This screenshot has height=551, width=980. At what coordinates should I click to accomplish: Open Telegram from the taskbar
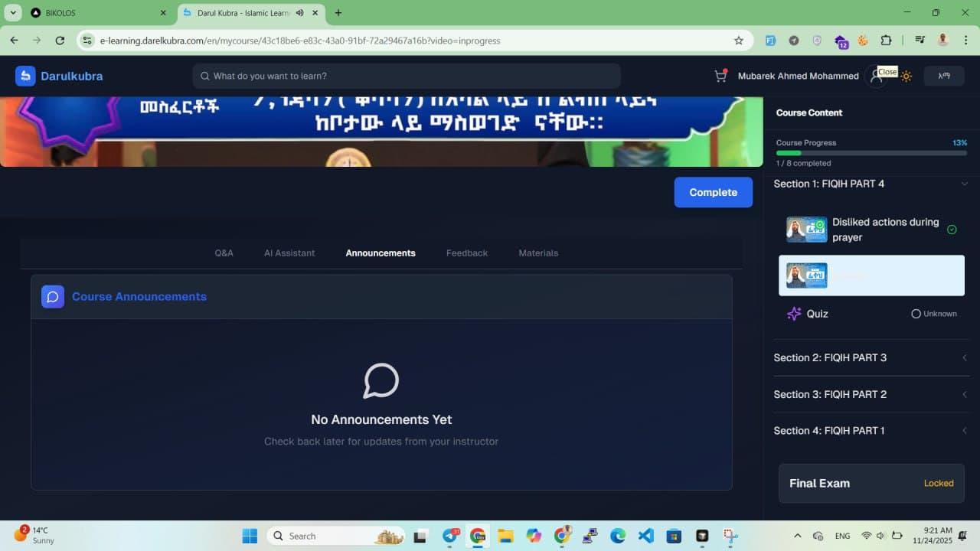coord(450,536)
